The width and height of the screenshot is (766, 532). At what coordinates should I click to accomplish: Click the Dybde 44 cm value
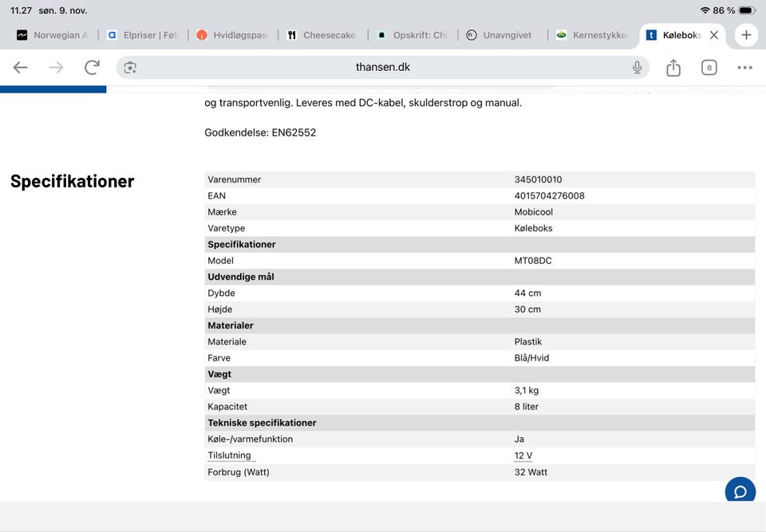pos(527,293)
